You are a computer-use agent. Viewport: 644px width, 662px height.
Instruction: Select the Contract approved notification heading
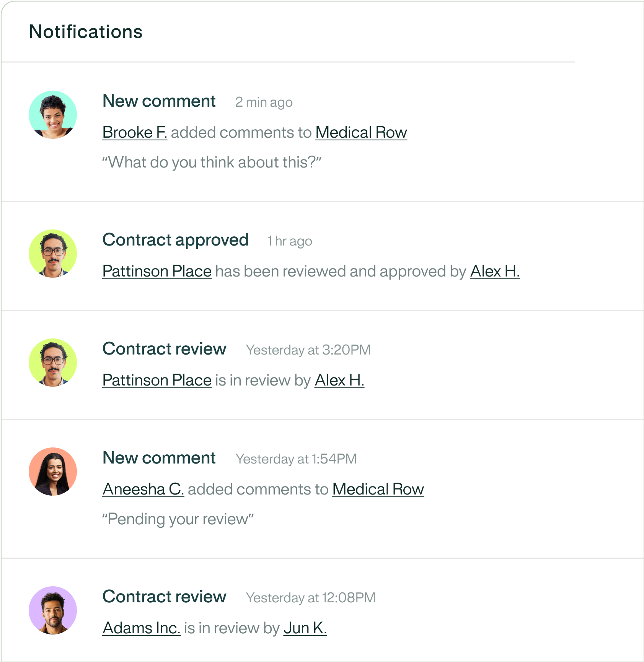click(175, 240)
